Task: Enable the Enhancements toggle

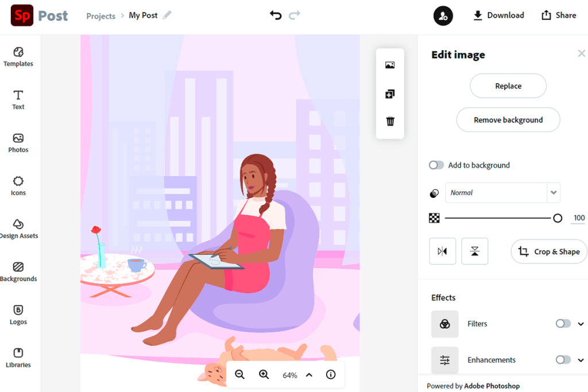Action: (563, 360)
